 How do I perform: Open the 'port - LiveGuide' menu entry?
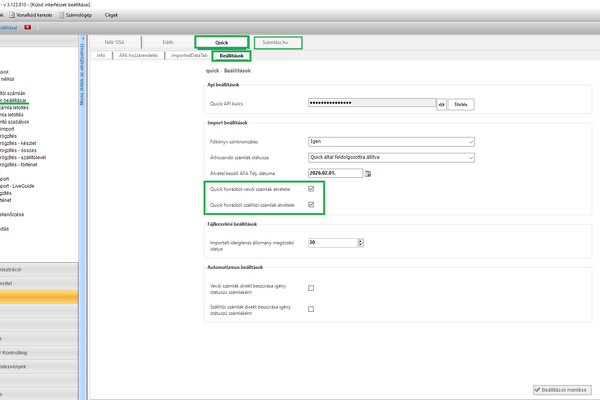pos(17,186)
